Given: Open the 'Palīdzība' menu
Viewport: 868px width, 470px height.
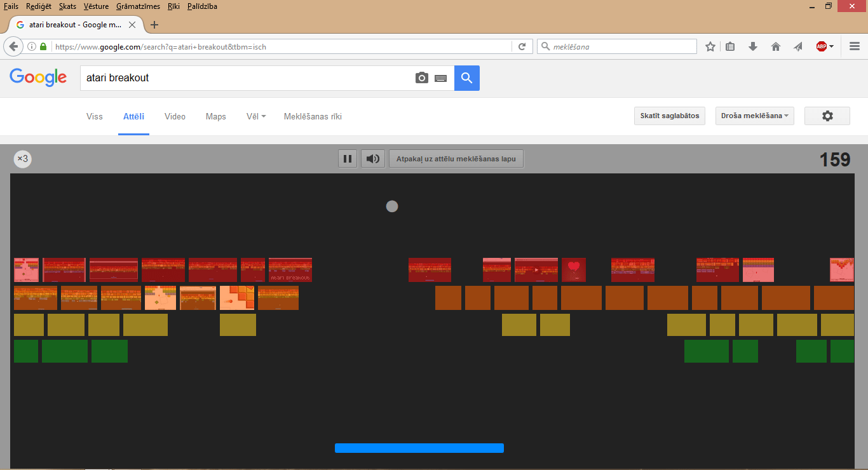Looking at the screenshot, I should coord(202,6).
